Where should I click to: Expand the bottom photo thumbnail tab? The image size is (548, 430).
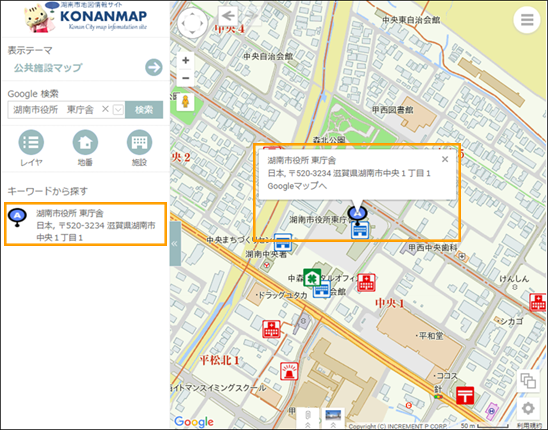click(333, 418)
